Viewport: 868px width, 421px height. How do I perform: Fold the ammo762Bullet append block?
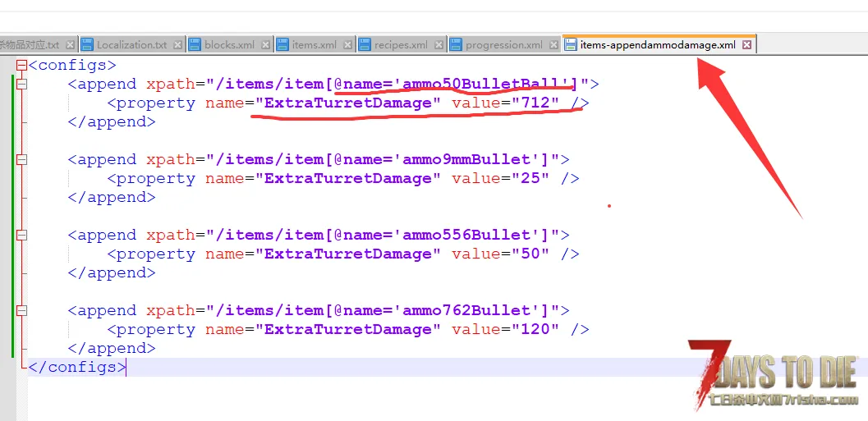22,311
